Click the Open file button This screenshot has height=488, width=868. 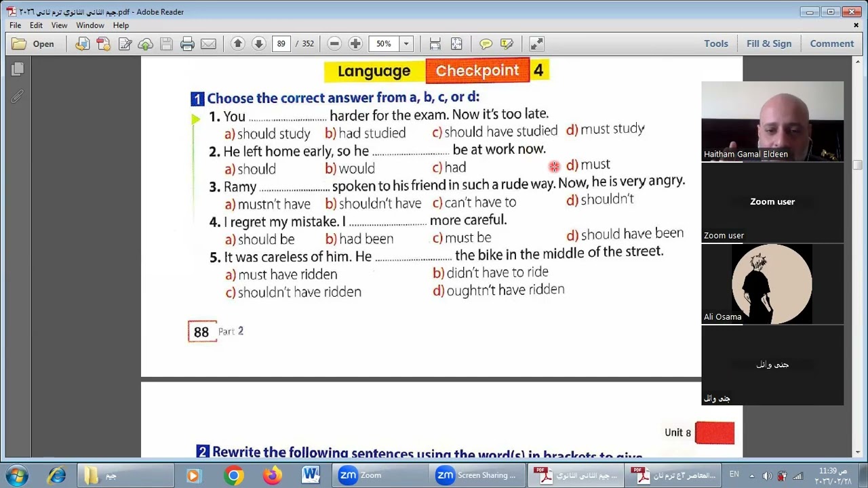(x=33, y=44)
